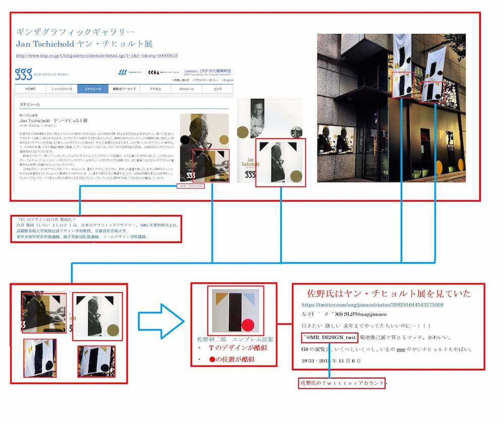504x424 pixels.
Task: Open the アクセス tab
Action: tap(155, 89)
